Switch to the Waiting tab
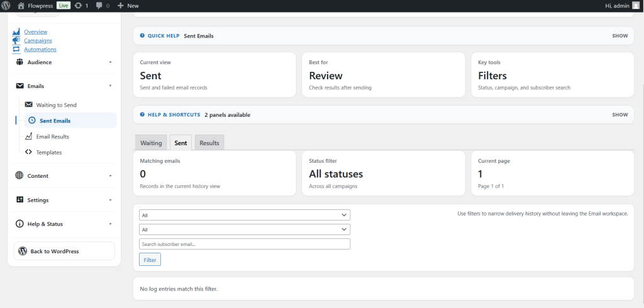 151,143
